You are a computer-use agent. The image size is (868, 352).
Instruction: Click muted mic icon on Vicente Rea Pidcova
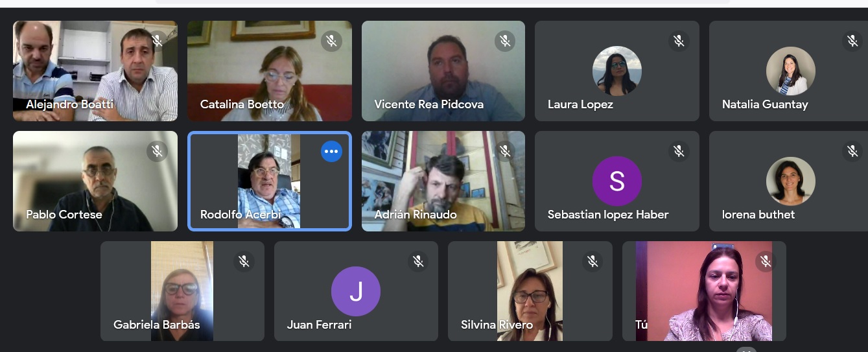[x=505, y=41]
